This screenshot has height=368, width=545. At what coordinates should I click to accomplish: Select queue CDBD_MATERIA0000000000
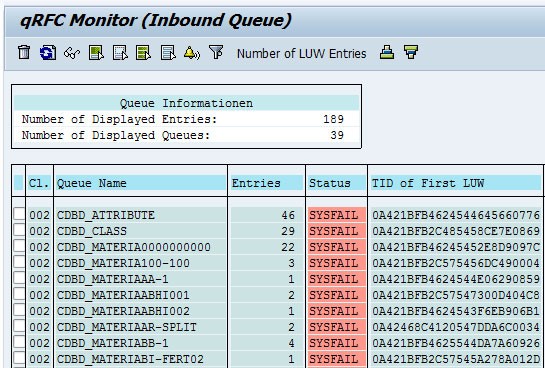pos(134,247)
